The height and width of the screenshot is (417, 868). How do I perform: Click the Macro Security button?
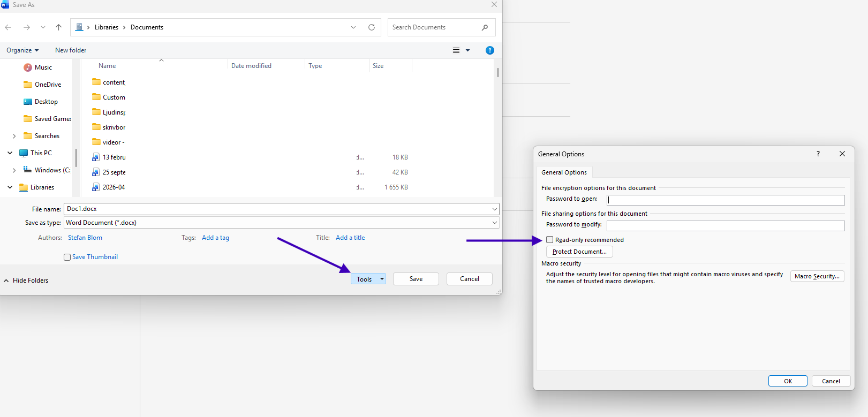click(817, 276)
